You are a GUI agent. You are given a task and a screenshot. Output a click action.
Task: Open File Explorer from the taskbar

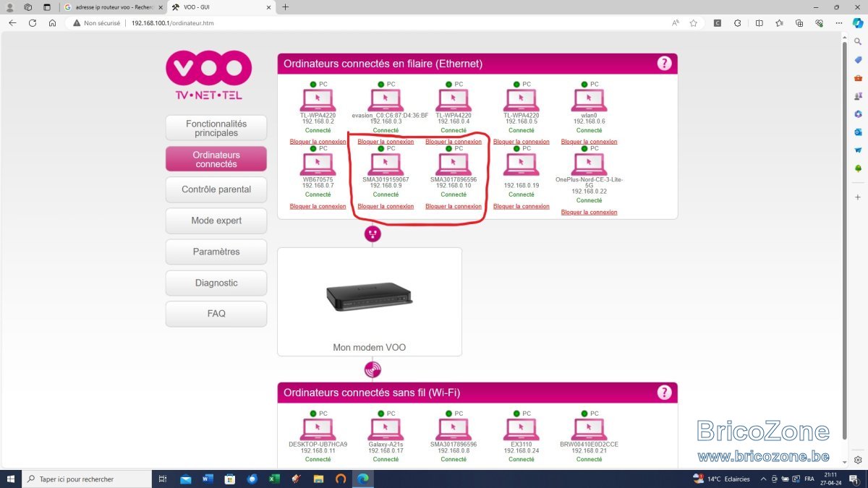point(319,479)
